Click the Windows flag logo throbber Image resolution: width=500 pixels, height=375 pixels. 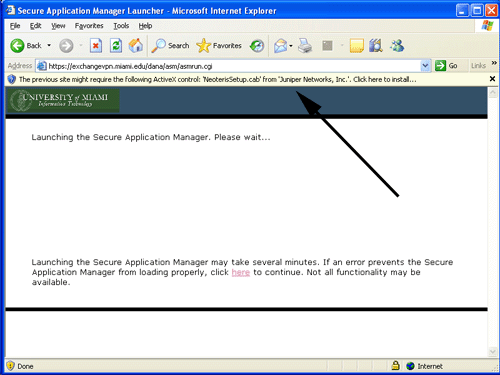pyautogui.click(x=487, y=26)
